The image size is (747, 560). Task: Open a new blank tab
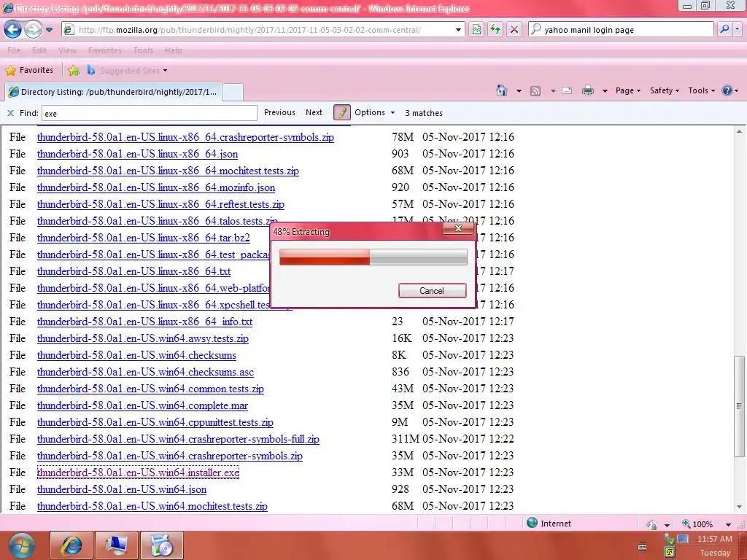[233, 92]
